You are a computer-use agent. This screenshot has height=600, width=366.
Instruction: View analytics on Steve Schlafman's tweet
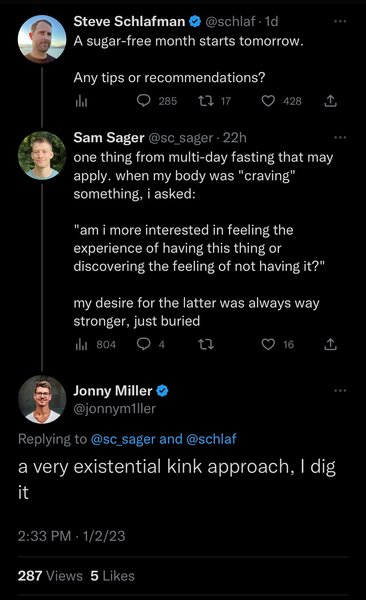(x=81, y=101)
